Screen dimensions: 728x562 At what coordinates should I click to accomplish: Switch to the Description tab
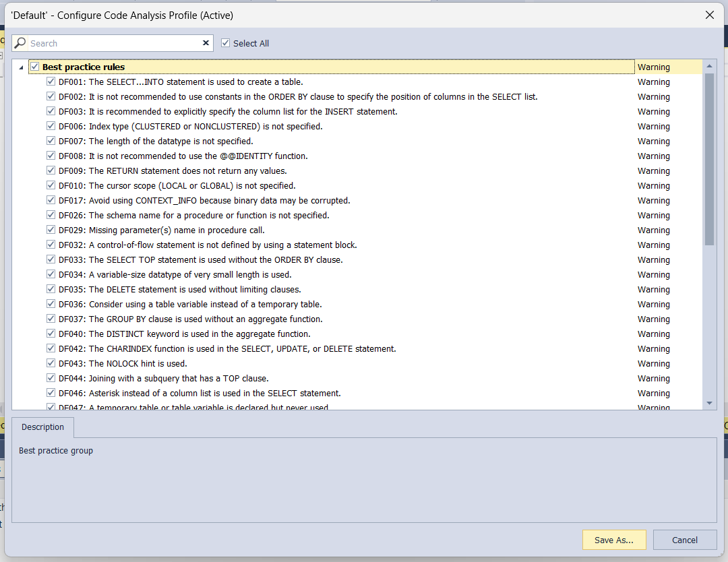[42, 427]
